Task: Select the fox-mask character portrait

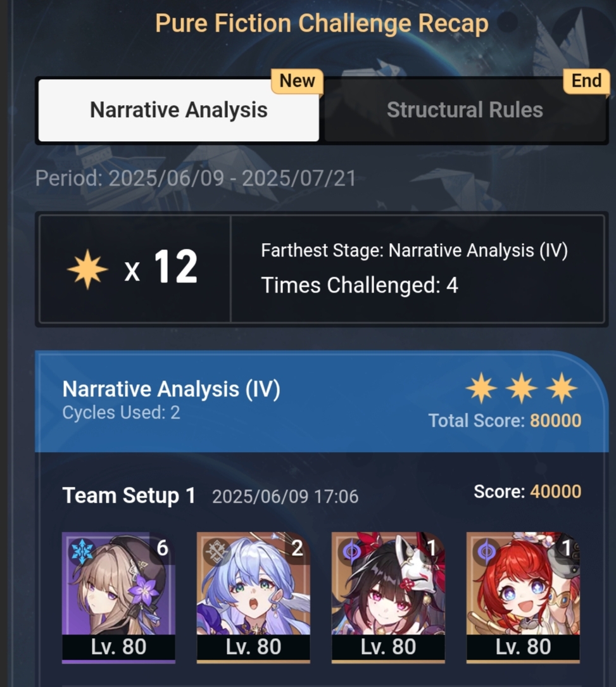Action: coord(388,596)
